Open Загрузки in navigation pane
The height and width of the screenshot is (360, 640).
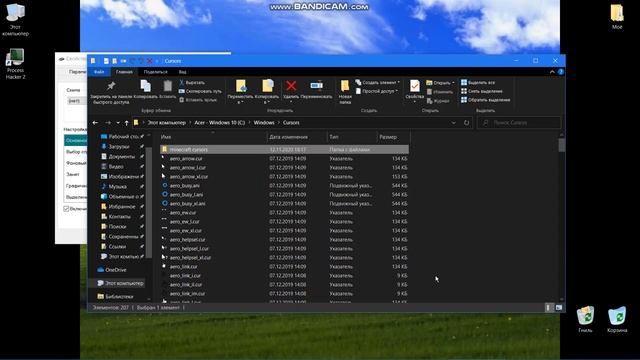point(119,147)
